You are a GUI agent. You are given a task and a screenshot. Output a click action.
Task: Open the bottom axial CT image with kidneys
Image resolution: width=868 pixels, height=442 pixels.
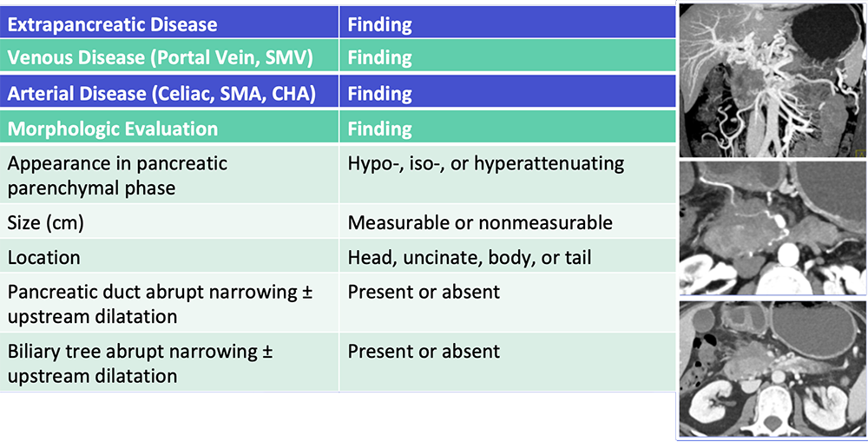[773, 368]
